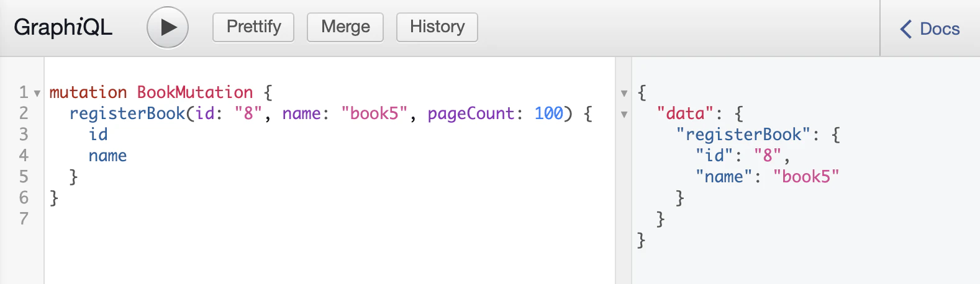
Task: Open the Docs panel
Action: point(930,29)
